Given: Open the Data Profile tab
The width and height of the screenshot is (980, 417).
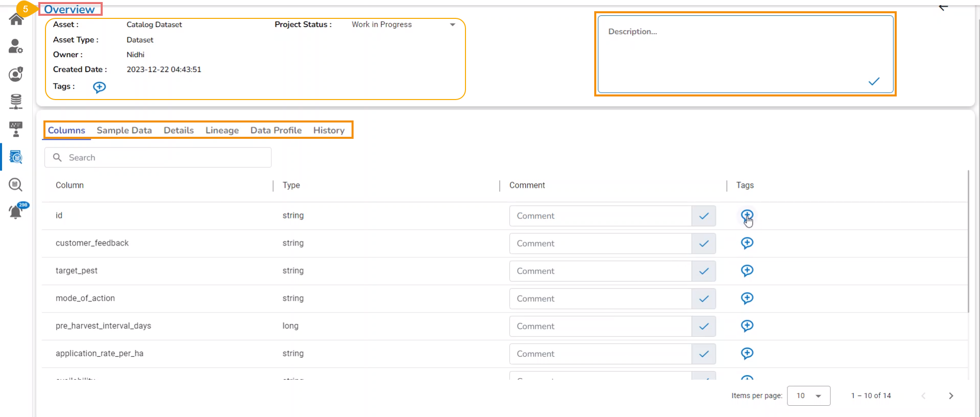Looking at the screenshot, I should [x=276, y=130].
